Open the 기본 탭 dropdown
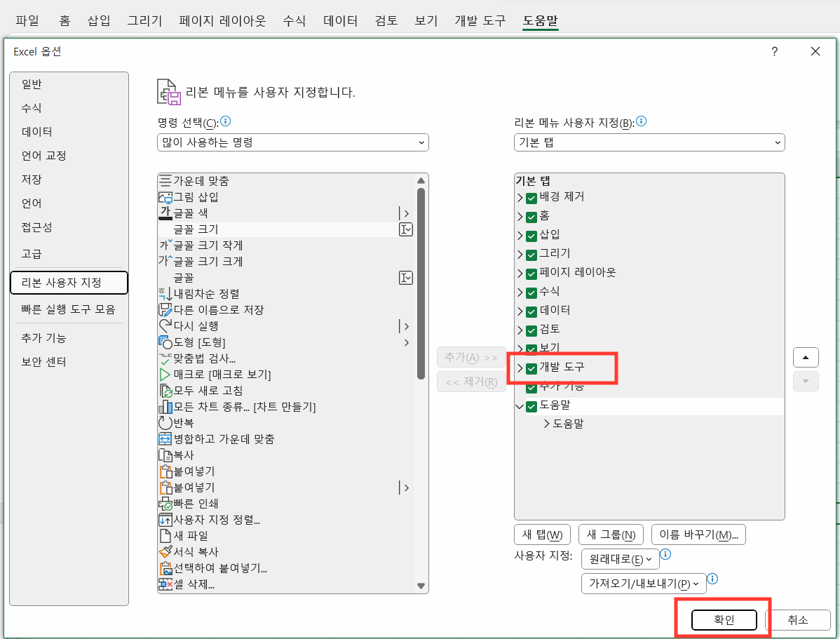Viewport: 840px width, 639px height. 649,142
